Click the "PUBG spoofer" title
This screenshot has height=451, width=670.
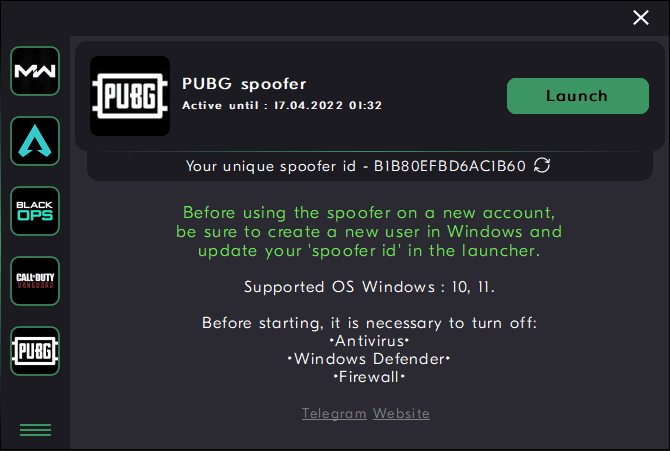(x=244, y=84)
